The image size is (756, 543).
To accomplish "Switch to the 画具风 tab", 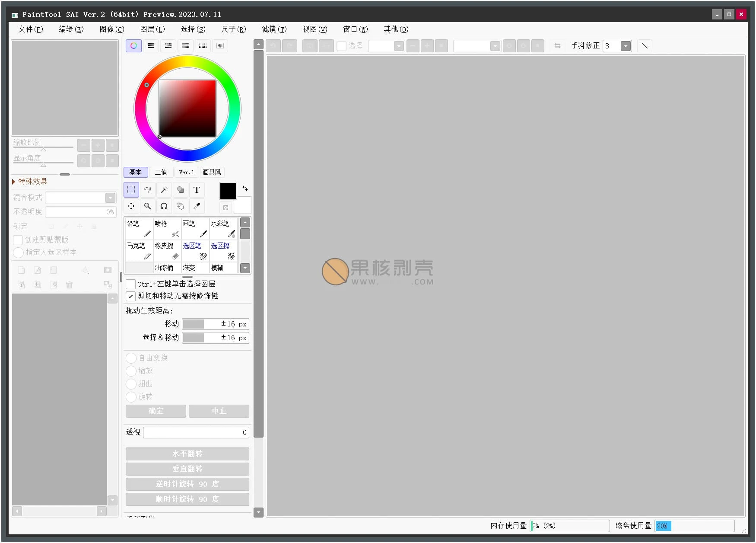I will 212,172.
